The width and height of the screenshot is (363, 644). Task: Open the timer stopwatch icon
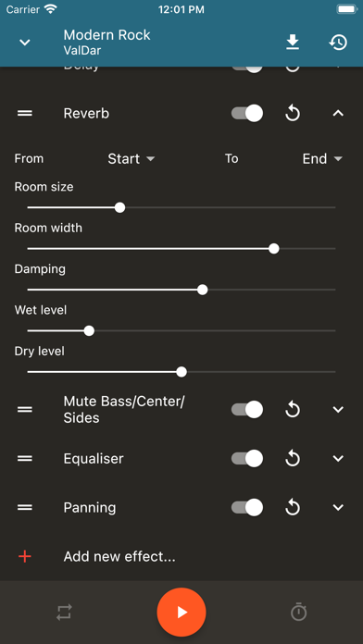pos(298,612)
